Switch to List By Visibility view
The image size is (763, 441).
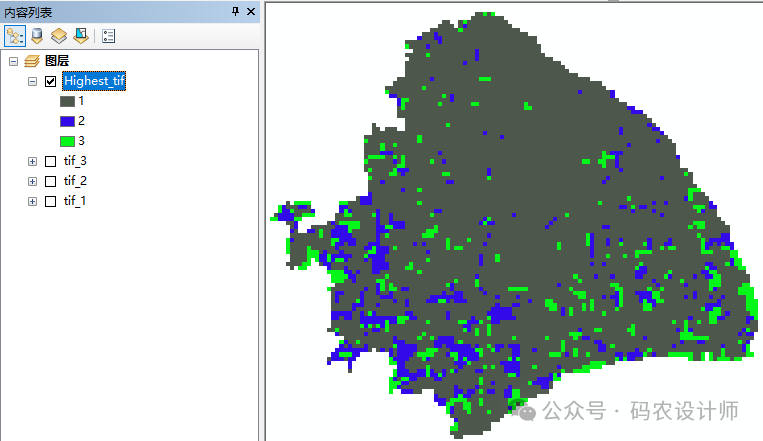pos(59,36)
